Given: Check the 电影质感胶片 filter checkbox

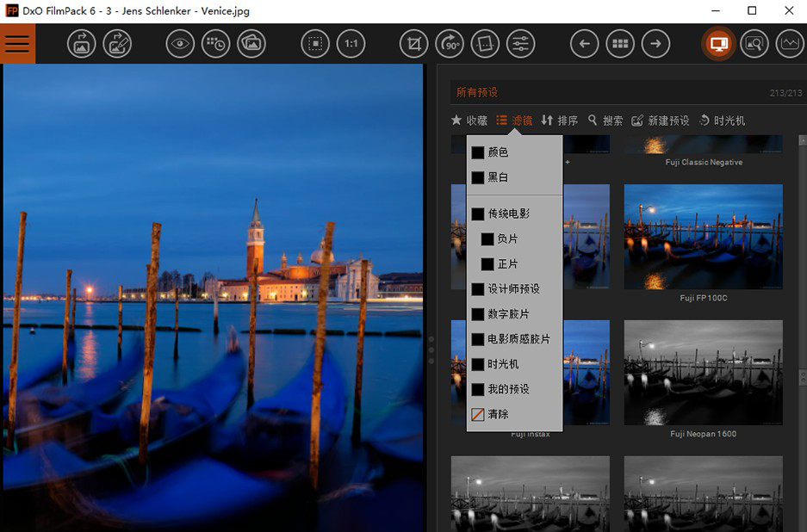Looking at the screenshot, I should point(478,339).
